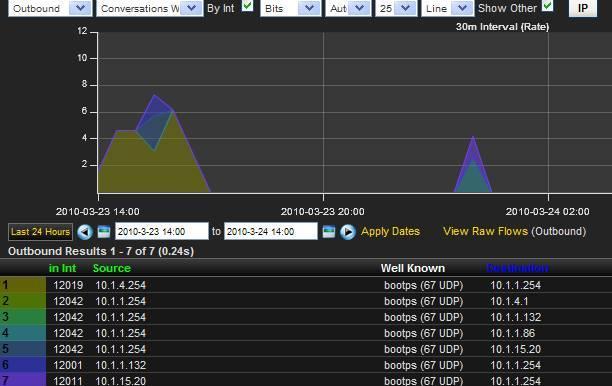Click the Apply Dates link
Image resolution: width=612 pixels, height=386 pixels.
tap(390, 231)
